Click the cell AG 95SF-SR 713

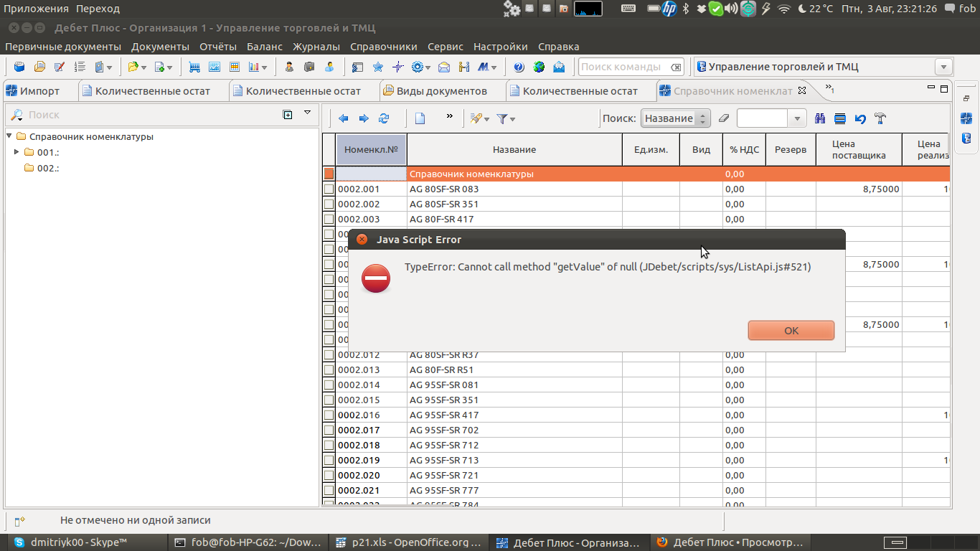pos(514,461)
